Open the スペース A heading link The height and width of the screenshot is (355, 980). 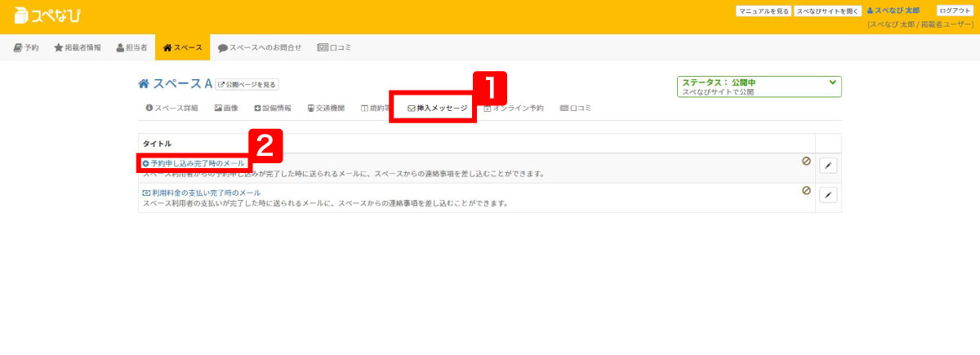(176, 83)
